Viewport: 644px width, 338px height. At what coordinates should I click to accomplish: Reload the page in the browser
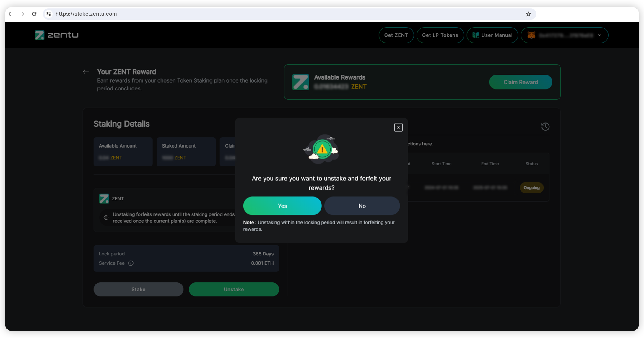34,14
